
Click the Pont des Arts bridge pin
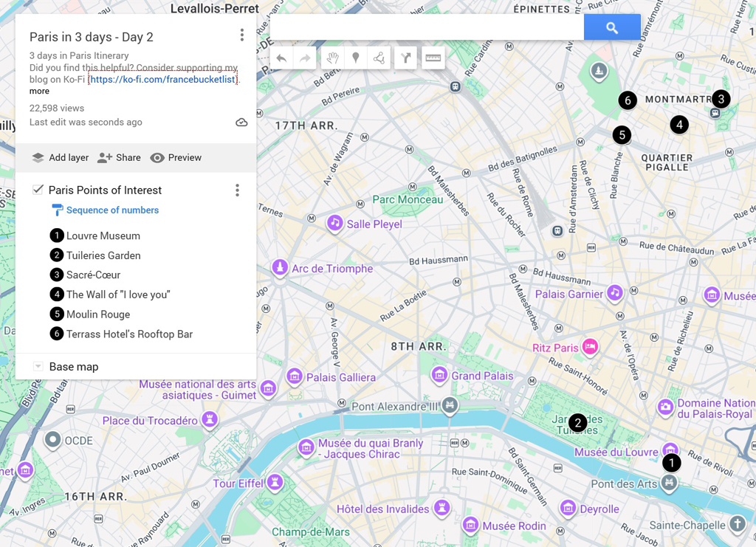[x=669, y=482]
